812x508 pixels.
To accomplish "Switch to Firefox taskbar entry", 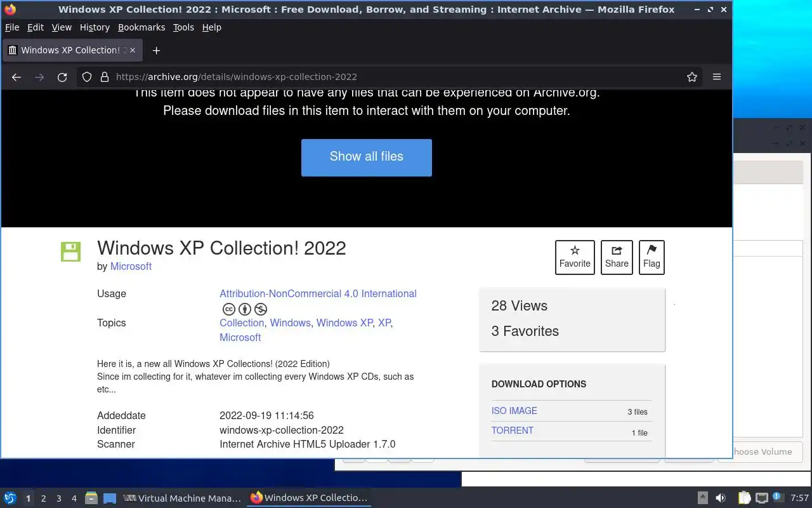I will [x=309, y=498].
